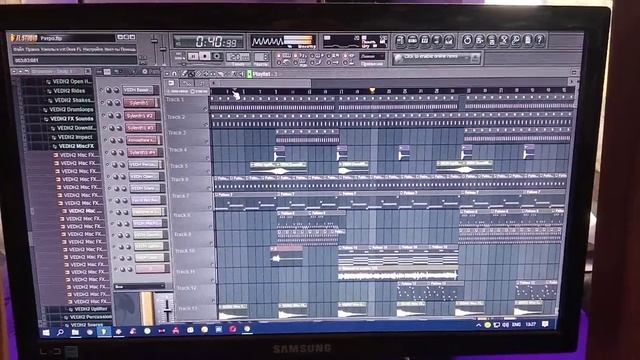The height and width of the screenshot is (360, 640).
Task: Toggle mute LED of Sylenth1 #2 channel
Action: [104, 116]
